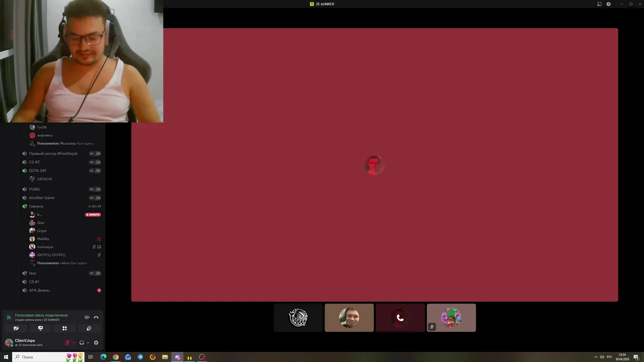This screenshot has height=362, width=644.
Task: Open headphone output options arrow
Action: click(x=88, y=343)
